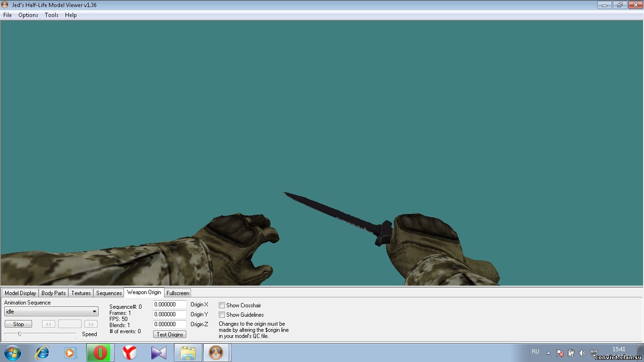Step to previous frame with << button
The width and height of the screenshot is (644, 362).
click(49, 324)
